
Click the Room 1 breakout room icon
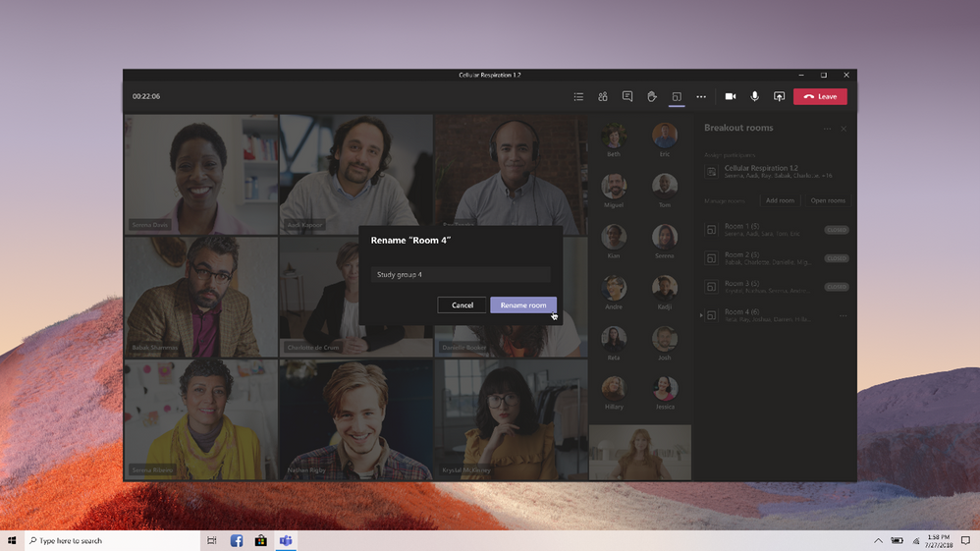[x=712, y=230]
